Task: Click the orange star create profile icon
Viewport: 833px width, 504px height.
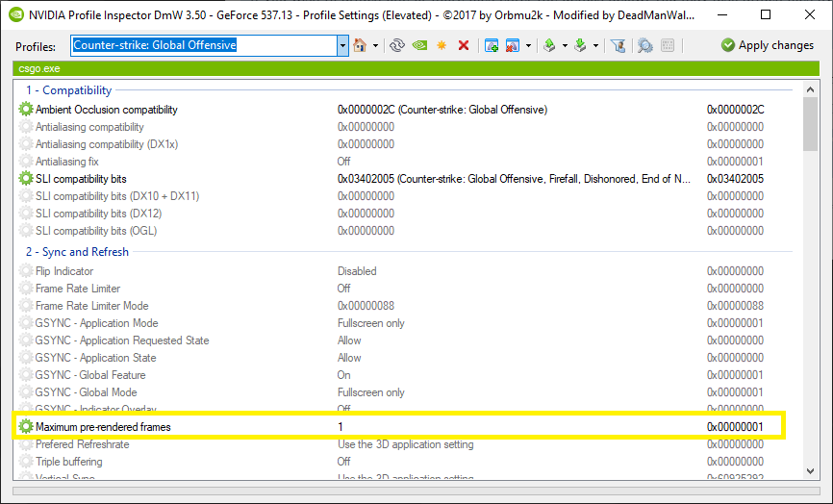Action: 442,45
